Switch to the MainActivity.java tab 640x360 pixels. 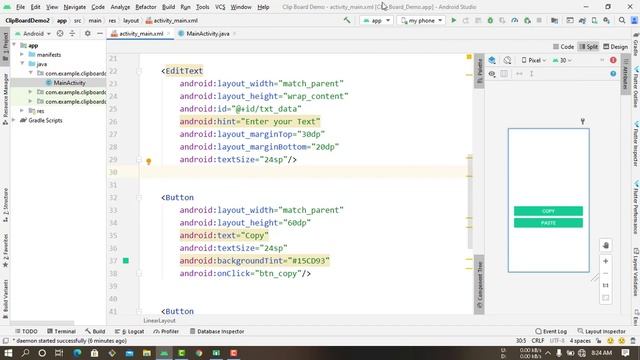click(207, 33)
